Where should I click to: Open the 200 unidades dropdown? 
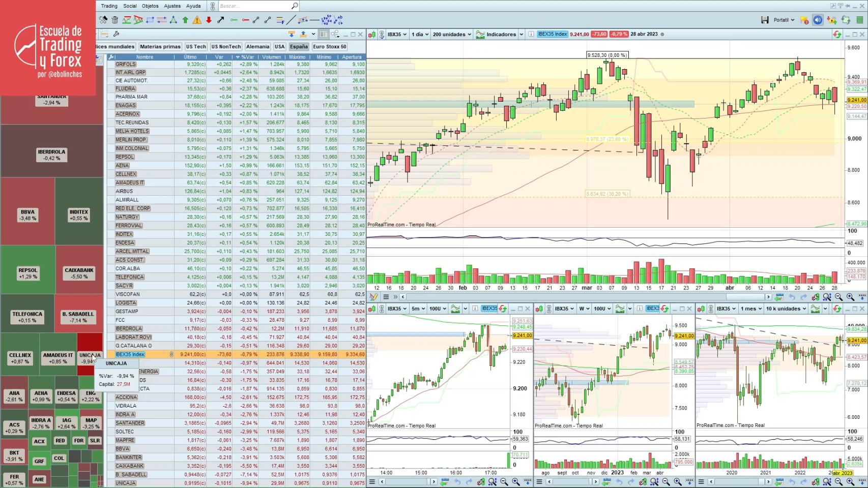pyautogui.click(x=452, y=34)
